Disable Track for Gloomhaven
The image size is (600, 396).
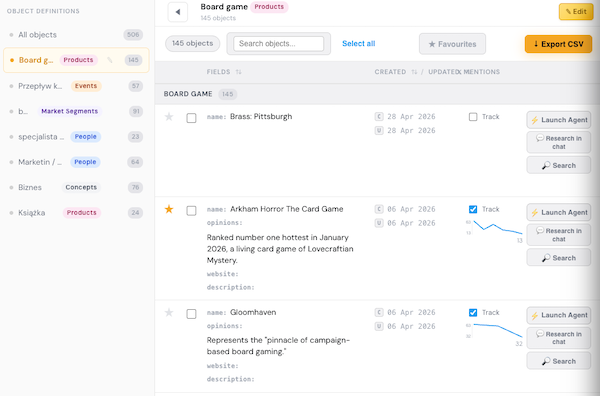(x=473, y=313)
